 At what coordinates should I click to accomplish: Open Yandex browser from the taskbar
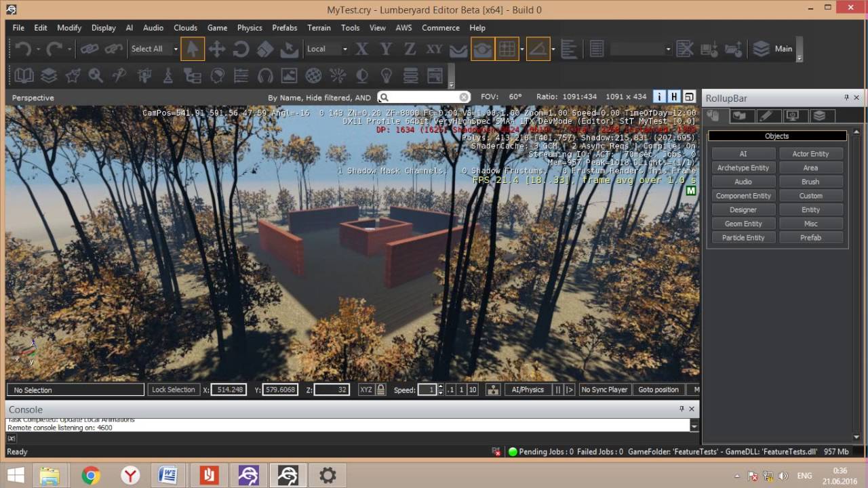point(130,476)
